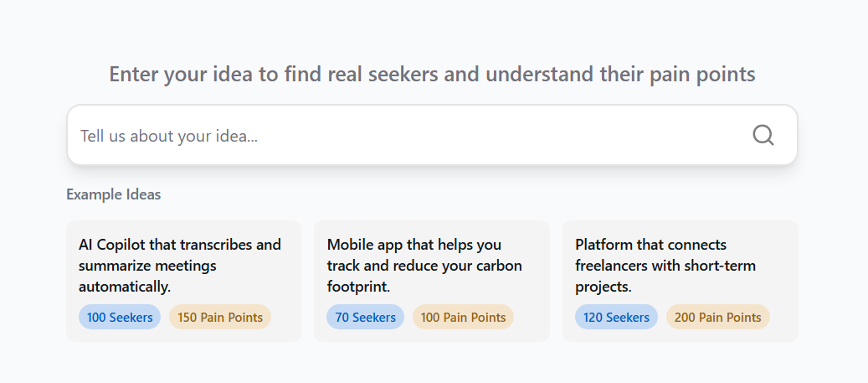Open the Mobile app carbon footprint example

pos(431,281)
